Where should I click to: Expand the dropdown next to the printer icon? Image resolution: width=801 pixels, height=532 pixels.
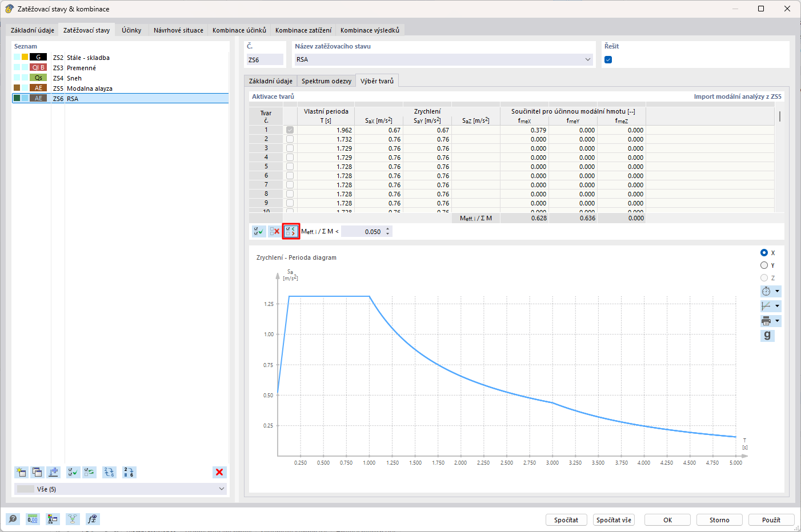point(776,320)
